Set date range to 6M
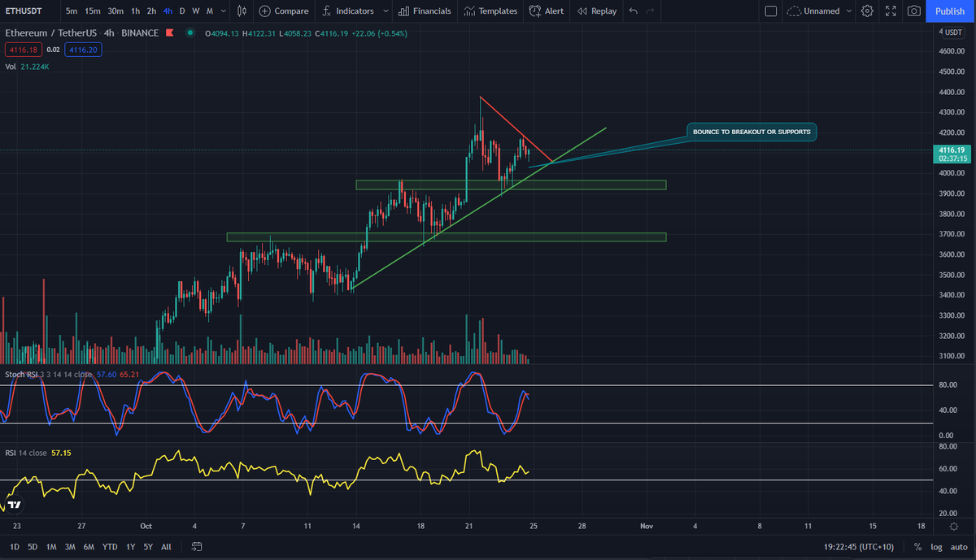Screen dimensions: 976x560 pyautogui.click(x=89, y=547)
